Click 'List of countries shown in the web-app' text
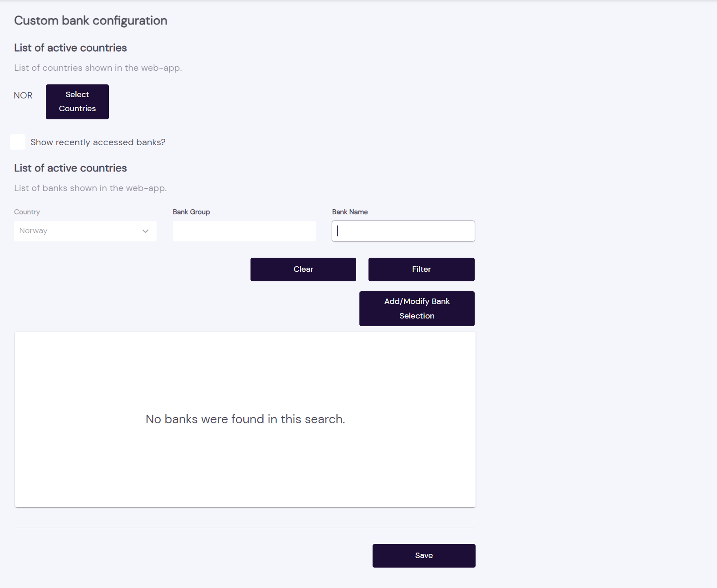The height and width of the screenshot is (588, 717). (x=98, y=68)
